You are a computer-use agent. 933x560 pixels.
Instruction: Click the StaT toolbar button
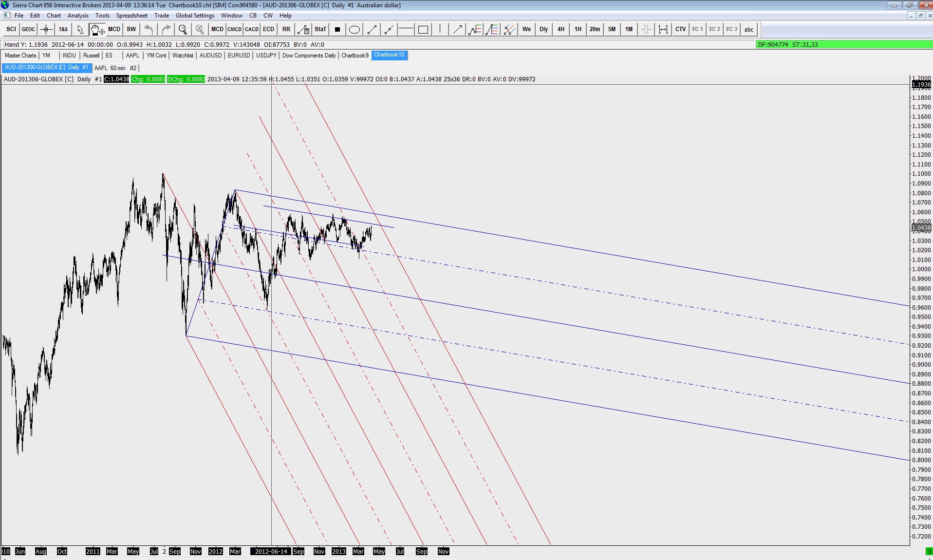point(320,29)
